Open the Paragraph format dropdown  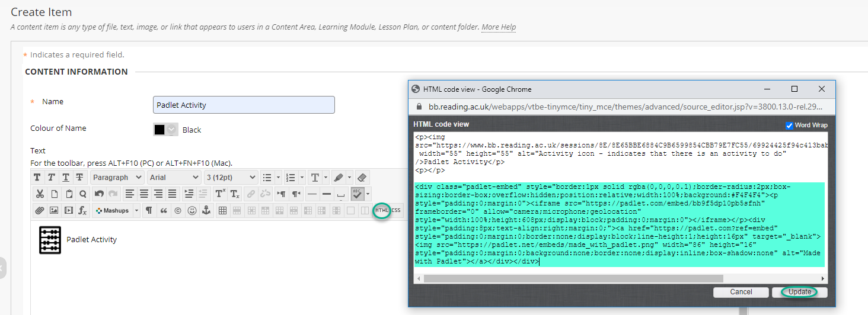point(117,177)
